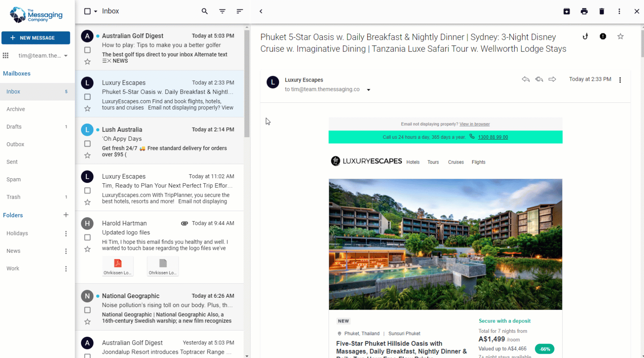Viewport: 644px width, 358px height.
Task: Click the hook icon beside subject
Action: point(585,36)
